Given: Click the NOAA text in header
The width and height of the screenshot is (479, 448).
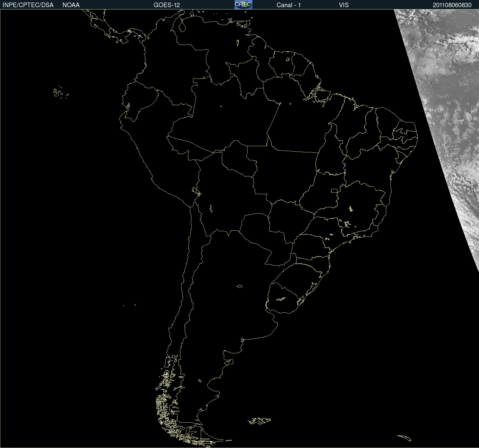Looking at the screenshot, I should point(71,5).
